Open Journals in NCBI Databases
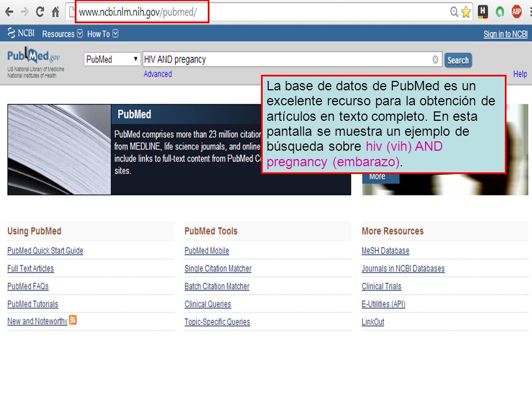 403,268
